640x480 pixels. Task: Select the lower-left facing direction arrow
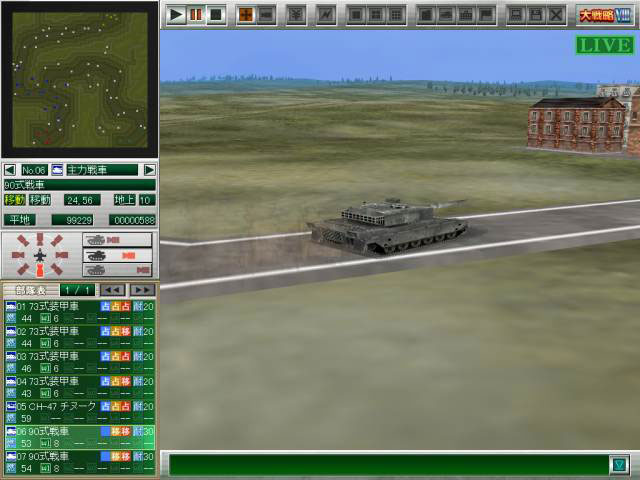23,269
